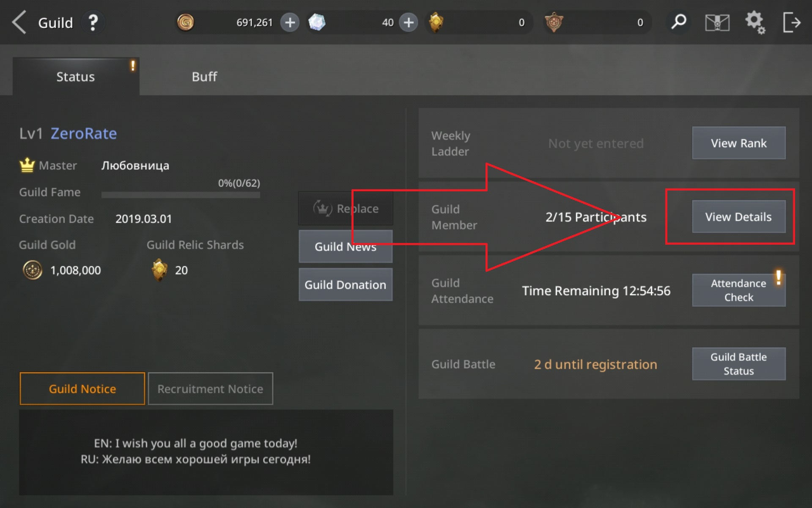Open the search magnifier icon

point(679,22)
